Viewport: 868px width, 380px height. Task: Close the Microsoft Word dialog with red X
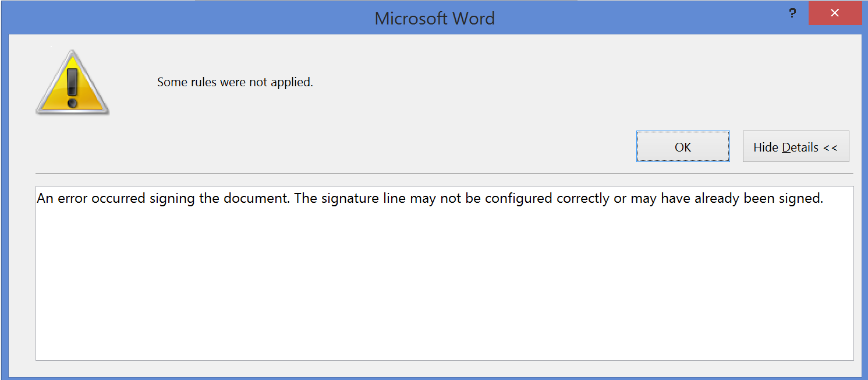coord(835,13)
